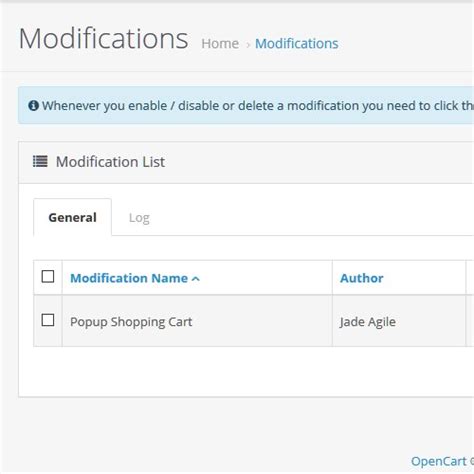This screenshot has height=474, width=474.
Task: Click the sort caret next to Modification Name
Action: (196, 279)
